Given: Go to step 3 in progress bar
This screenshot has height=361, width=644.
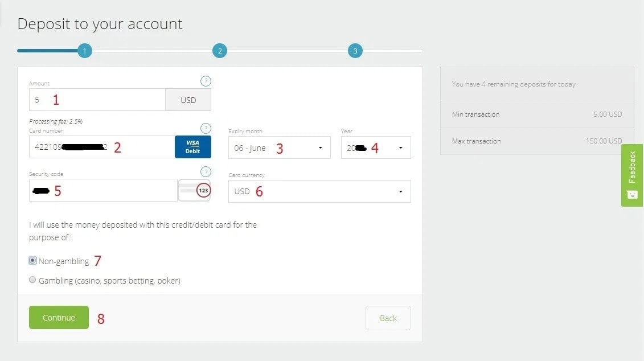Looking at the screenshot, I should 355,51.
